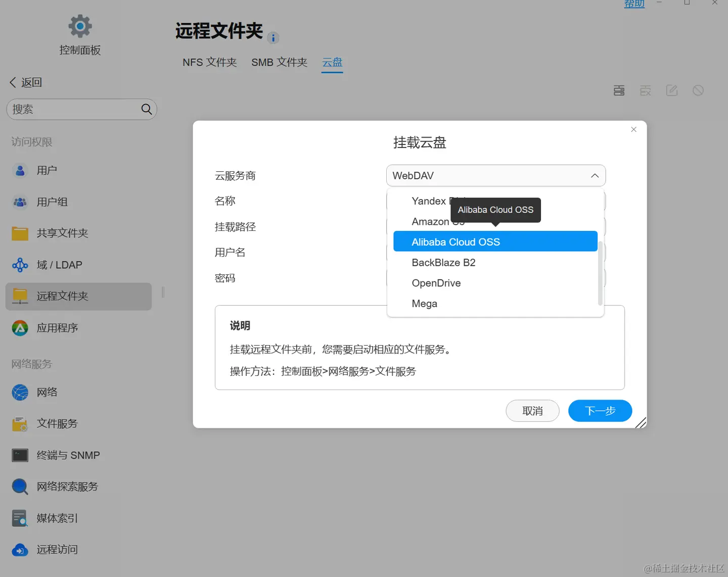Open 域 / LDAP in the sidebar
The image size is (728, 577).
(x=78, y=265)
